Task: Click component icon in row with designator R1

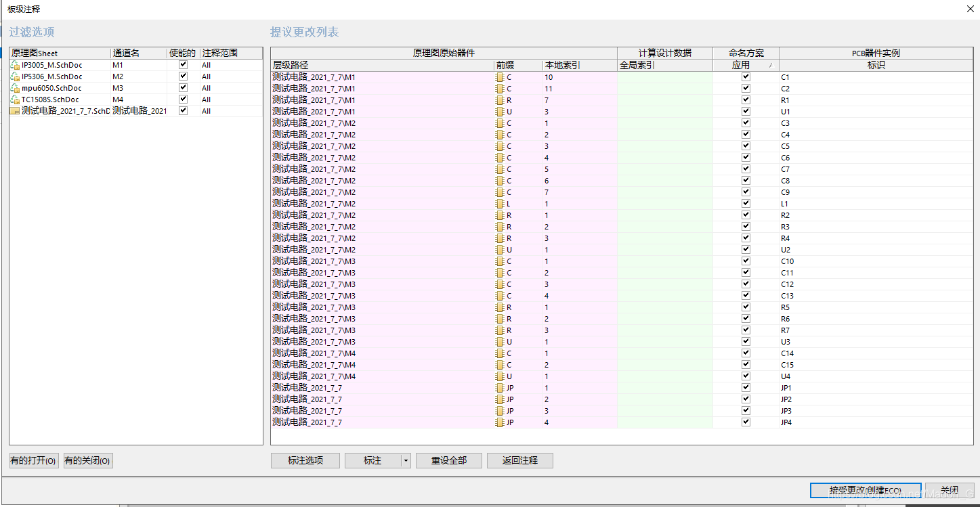Action: (x=500, y=100)
